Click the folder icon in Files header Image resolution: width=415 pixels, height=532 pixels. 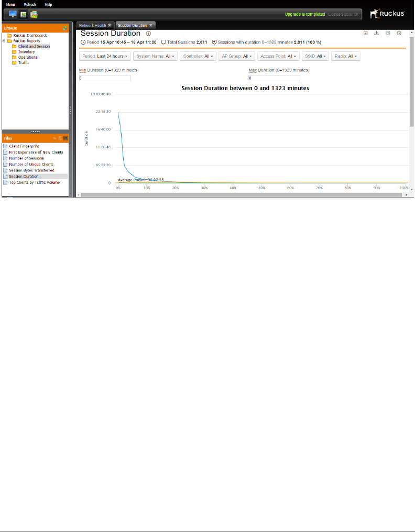[54, 138]
